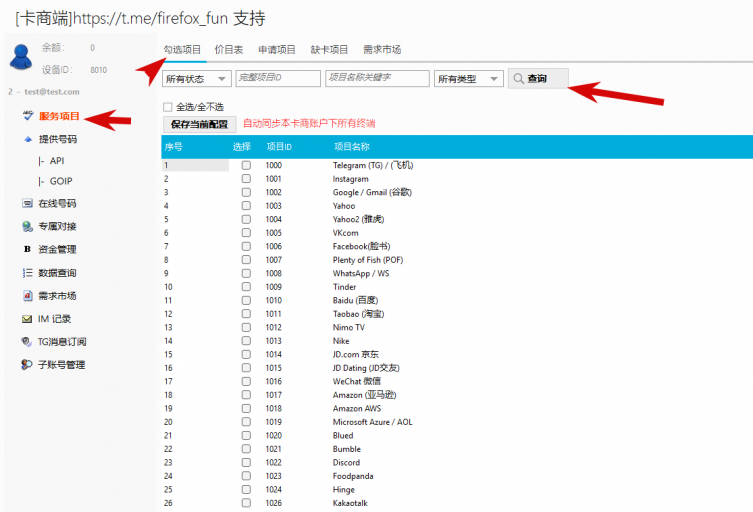This screenshot has width=753, height=512.
Task: Click the 保存当前配置 button
Action: (x=199, y=124)
